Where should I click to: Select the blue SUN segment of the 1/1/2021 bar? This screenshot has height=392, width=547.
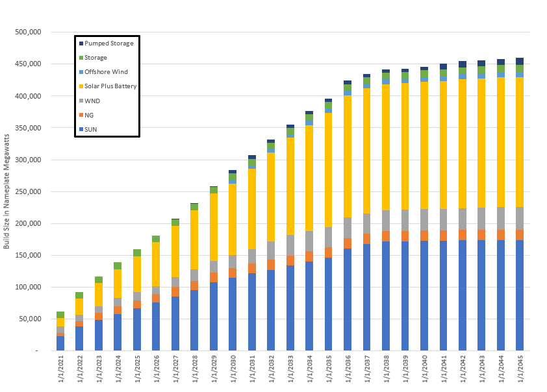point(60,343)
